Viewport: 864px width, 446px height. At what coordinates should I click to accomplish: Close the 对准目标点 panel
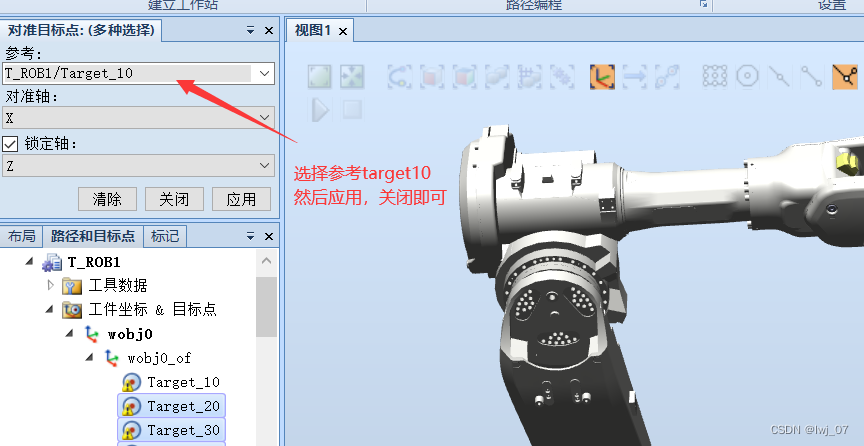click(269, 30)
